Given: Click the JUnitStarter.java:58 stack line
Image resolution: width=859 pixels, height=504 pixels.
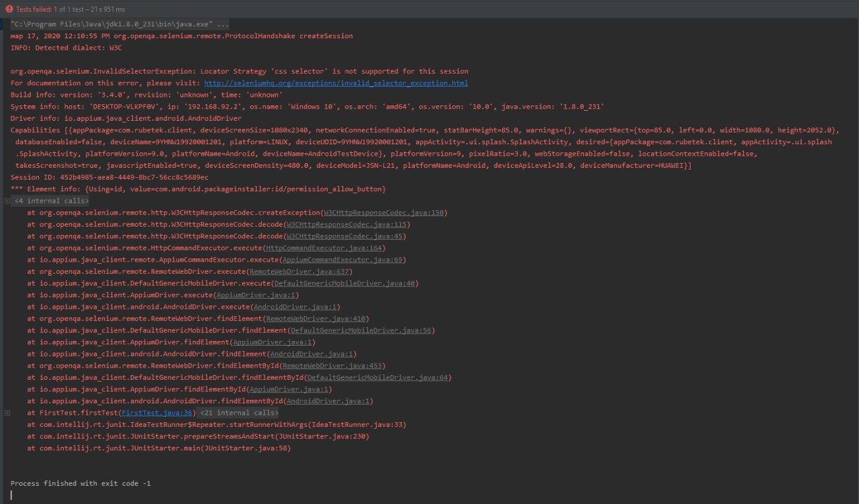Looking at the screenshot, I should point(159,448).
